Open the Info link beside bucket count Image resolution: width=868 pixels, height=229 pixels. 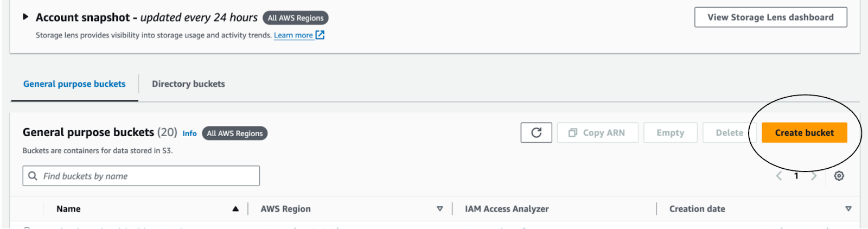point(189,133)
